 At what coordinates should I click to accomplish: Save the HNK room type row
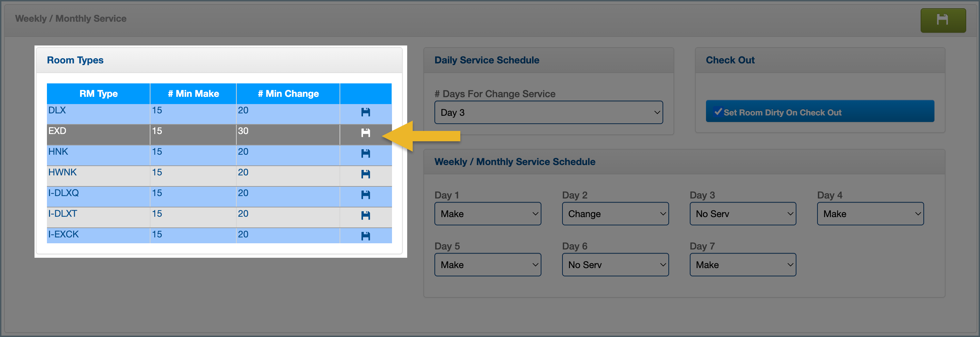[x=365, y=153]
